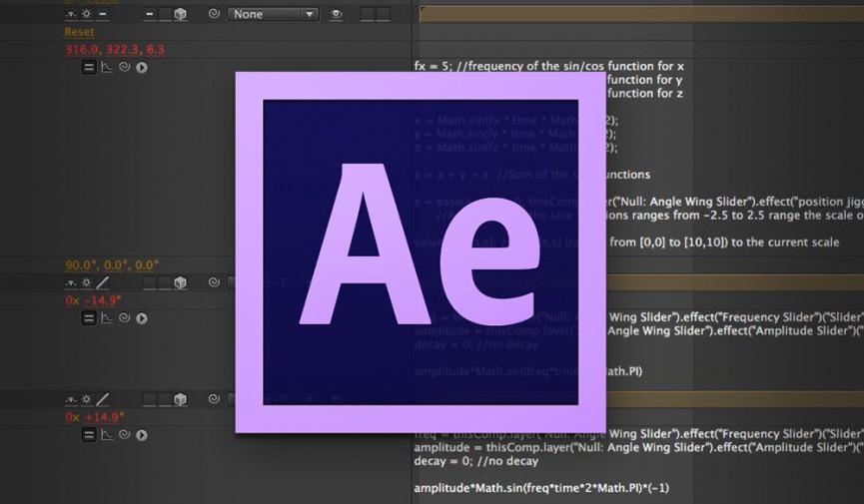864x504 pixels.
Task: Show expression graph icon under 316.0, 322.3, 6.3
Action: pyautogui.click(x=107, y=67)
